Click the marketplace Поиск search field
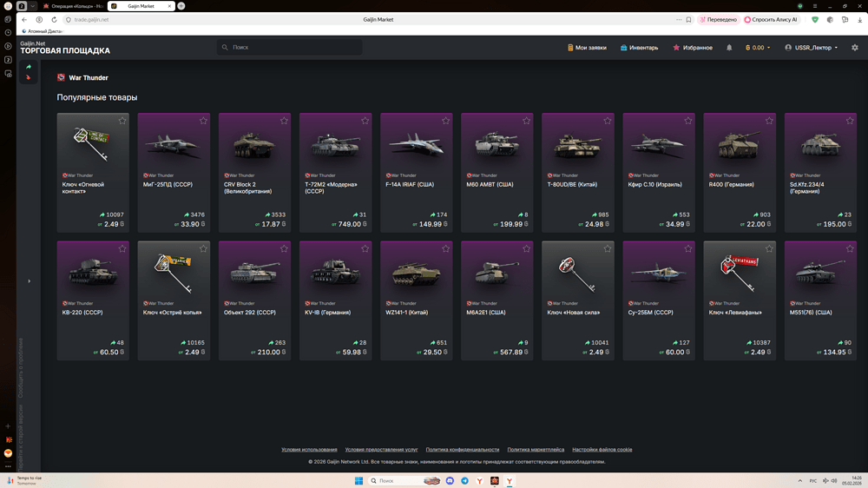Image resolution: width=868 pixels, height=488 pixels. [291, 48]
